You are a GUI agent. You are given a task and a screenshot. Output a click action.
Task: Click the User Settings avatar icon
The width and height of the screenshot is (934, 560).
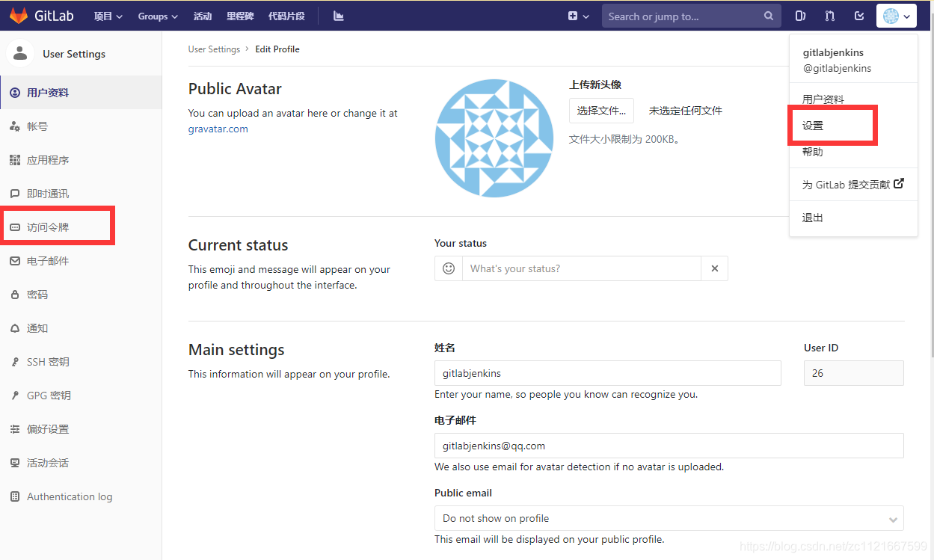point(20,53)
